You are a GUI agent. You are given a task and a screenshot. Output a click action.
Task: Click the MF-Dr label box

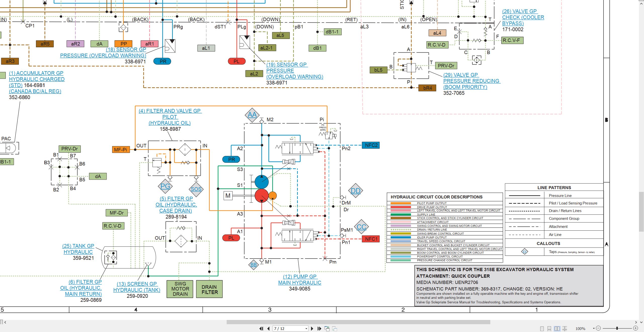point(116,213)
